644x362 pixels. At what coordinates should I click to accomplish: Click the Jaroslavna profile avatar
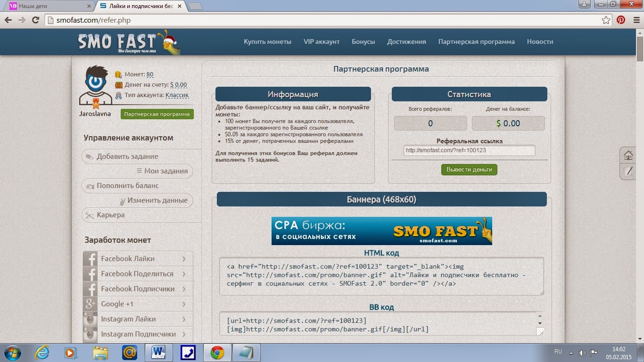(x=95, y=86)
